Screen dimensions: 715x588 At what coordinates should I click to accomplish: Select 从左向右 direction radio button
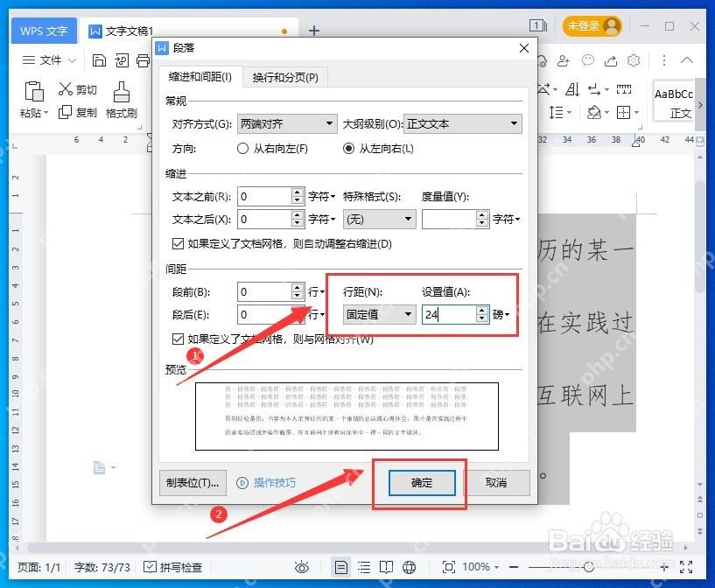tap(348, 149)
